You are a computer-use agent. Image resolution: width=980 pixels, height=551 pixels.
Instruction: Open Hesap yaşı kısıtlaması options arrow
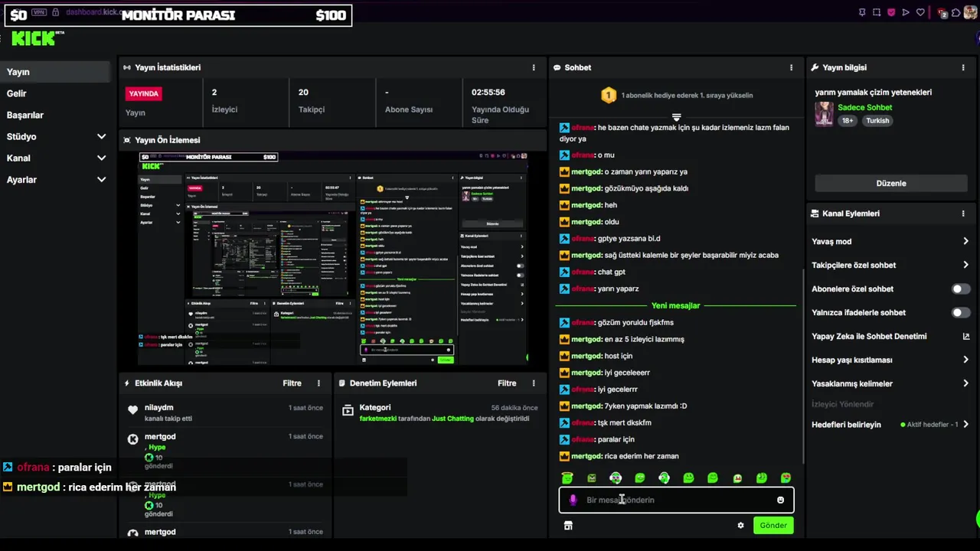point(965,360)
